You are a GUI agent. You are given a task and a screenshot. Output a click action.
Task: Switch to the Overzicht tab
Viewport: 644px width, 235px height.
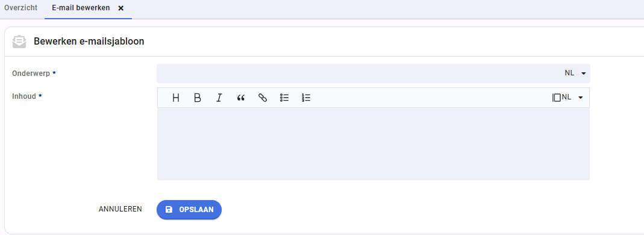point(21,8)
